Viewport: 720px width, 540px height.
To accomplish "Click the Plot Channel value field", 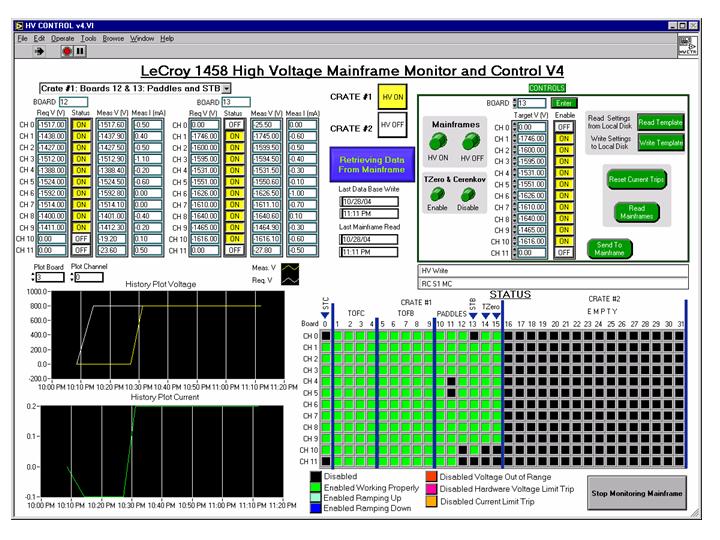I will pyautogui.click(x=89, y=277).
